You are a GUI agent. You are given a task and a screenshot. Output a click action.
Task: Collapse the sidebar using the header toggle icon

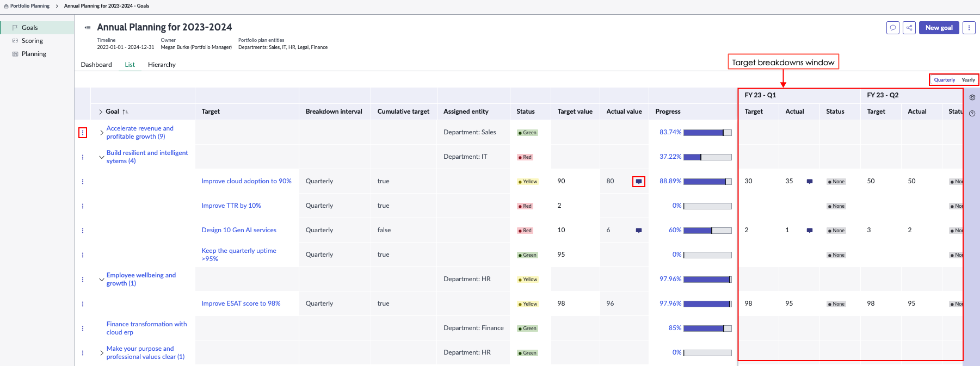(88, 28)
